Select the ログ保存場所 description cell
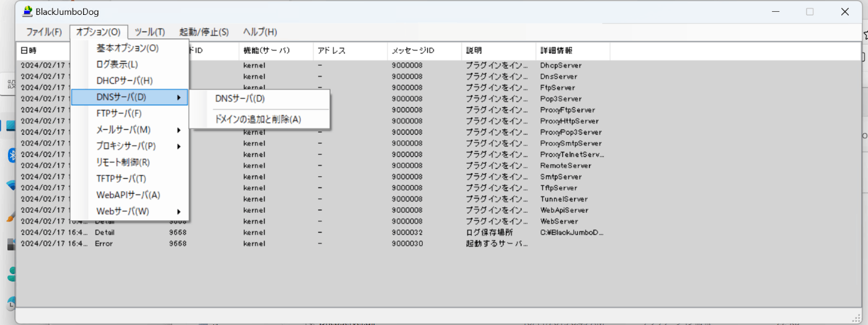This screenshot has height=325, width=868. [x=489, y=233]
